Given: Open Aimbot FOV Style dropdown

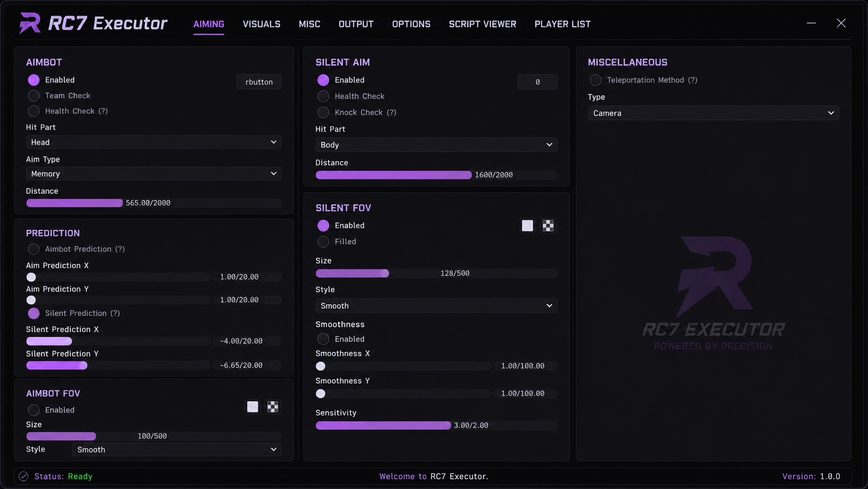Looking at the screenshot, I should [x=177, y=450].
